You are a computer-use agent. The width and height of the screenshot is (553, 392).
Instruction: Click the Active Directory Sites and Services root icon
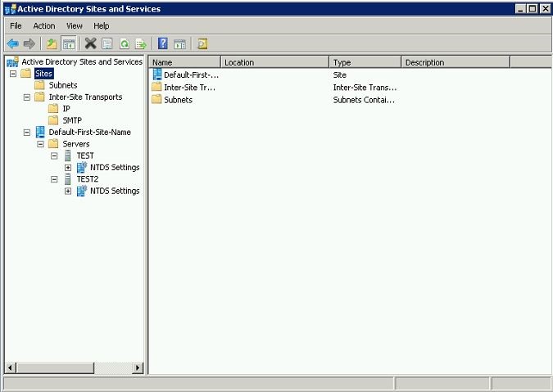pos(12,61)
